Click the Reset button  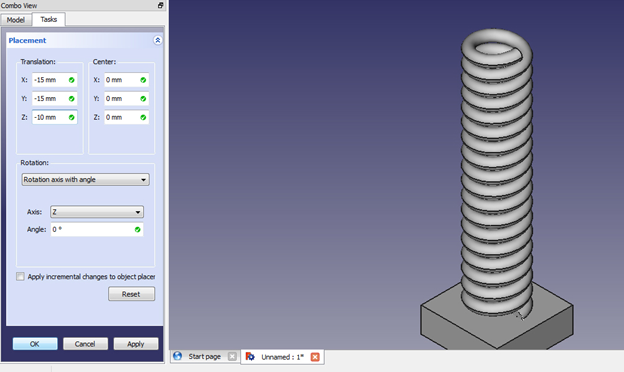tap(131, 294)
